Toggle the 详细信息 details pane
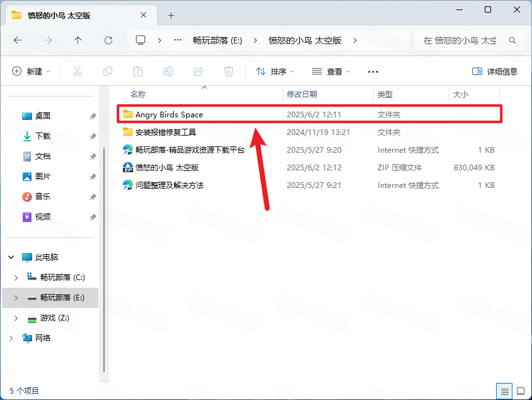The image size is (532, 400). pyautogui.click(x=495, y=72)
